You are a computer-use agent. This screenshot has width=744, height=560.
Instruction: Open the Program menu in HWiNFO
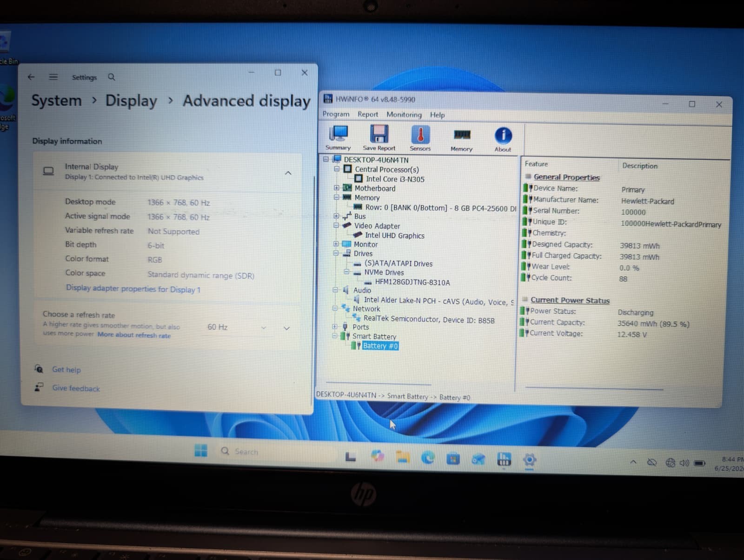(336, 114)
